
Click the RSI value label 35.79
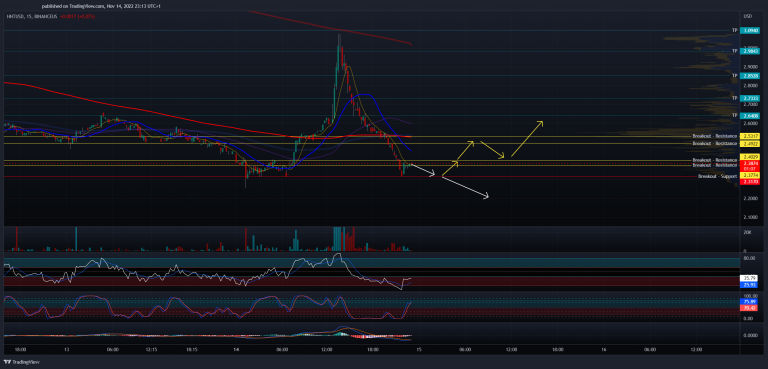[x=749, y=278]
